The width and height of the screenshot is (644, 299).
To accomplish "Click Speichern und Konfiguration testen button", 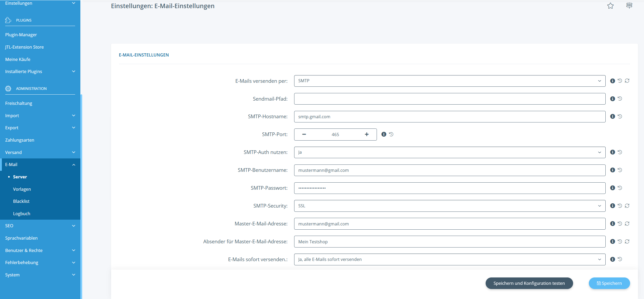I will tap(529, 283).
